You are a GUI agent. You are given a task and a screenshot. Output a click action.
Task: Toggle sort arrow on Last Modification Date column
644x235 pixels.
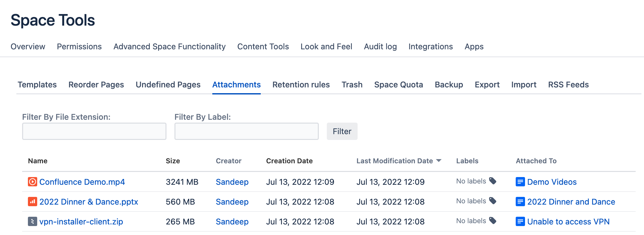coord(439,161)
